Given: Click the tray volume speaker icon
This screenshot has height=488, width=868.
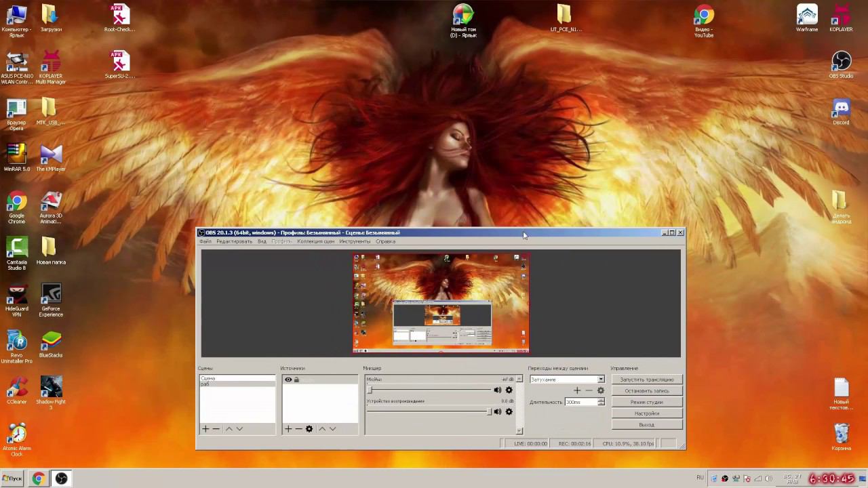Looking at the screenshot, I should [x=768, y=479].
